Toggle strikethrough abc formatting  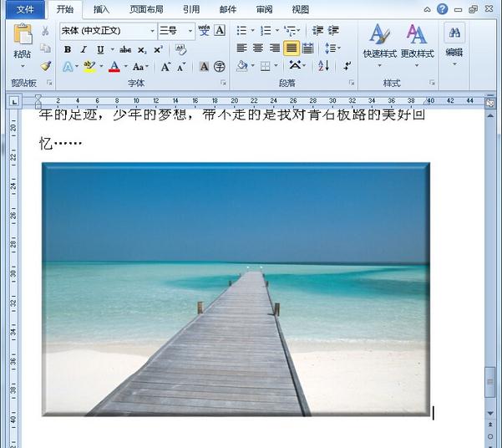125,49
